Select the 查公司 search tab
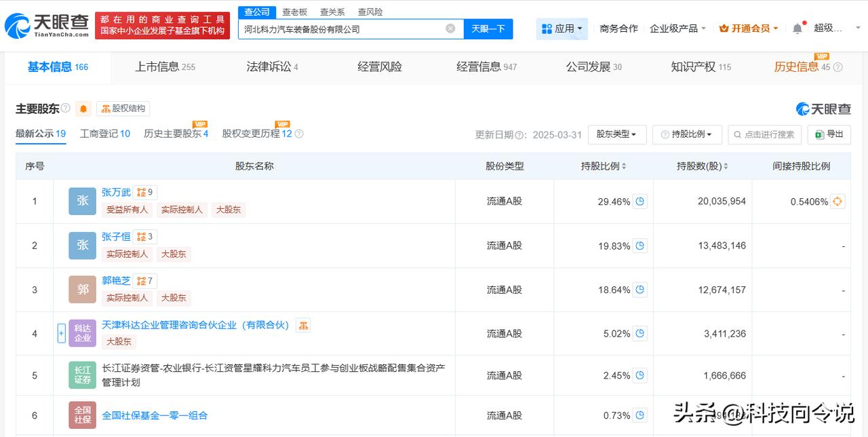The height and width of the screenshot is (437, 868). (x=256, y=12)
